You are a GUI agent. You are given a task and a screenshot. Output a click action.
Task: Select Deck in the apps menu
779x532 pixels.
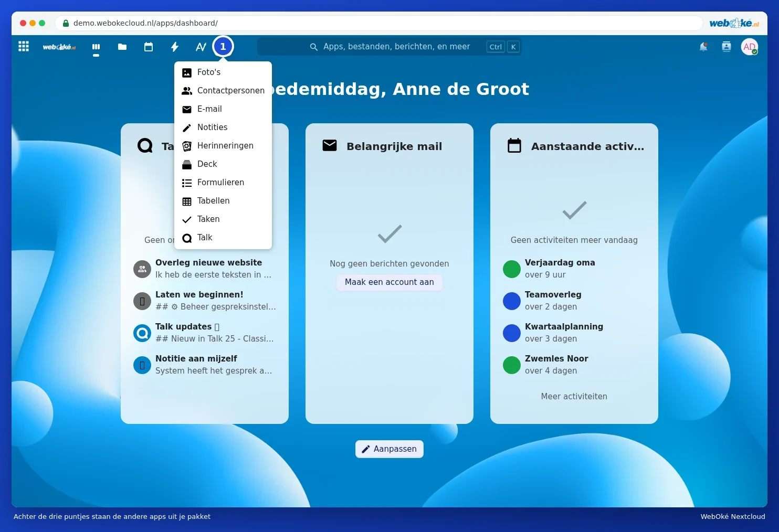(x=223, y=164)
